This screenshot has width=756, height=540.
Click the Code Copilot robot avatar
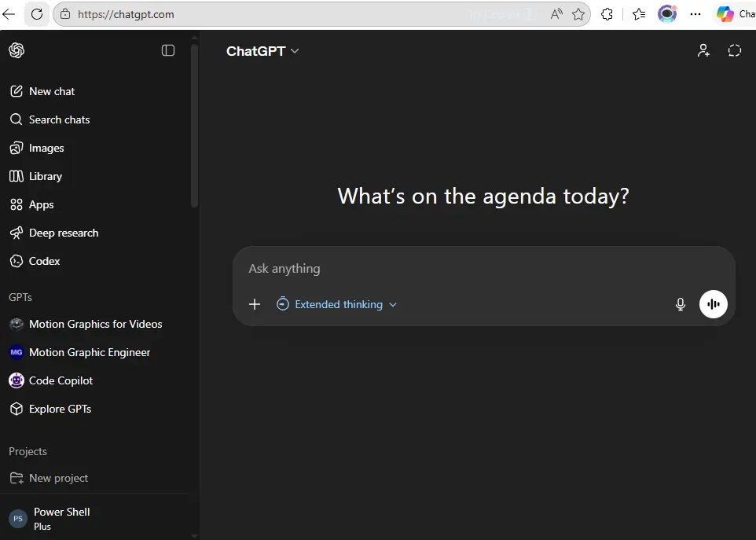coord(17,380)
